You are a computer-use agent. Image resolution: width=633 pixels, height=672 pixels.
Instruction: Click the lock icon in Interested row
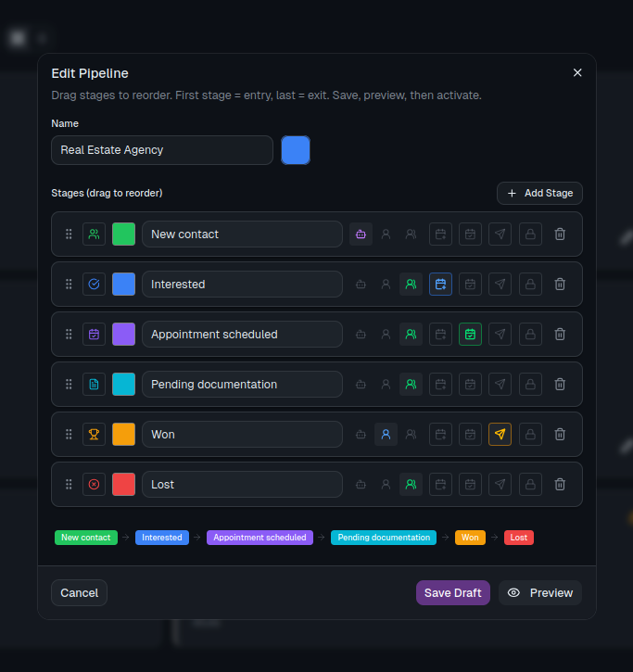[530, 285]
